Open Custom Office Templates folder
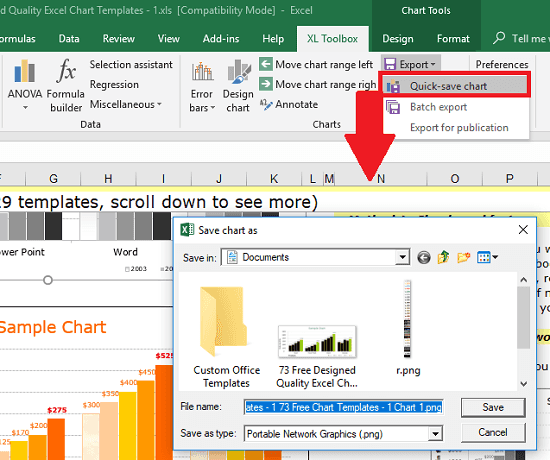Screen dimensions: 550x460 click(226, 337)
